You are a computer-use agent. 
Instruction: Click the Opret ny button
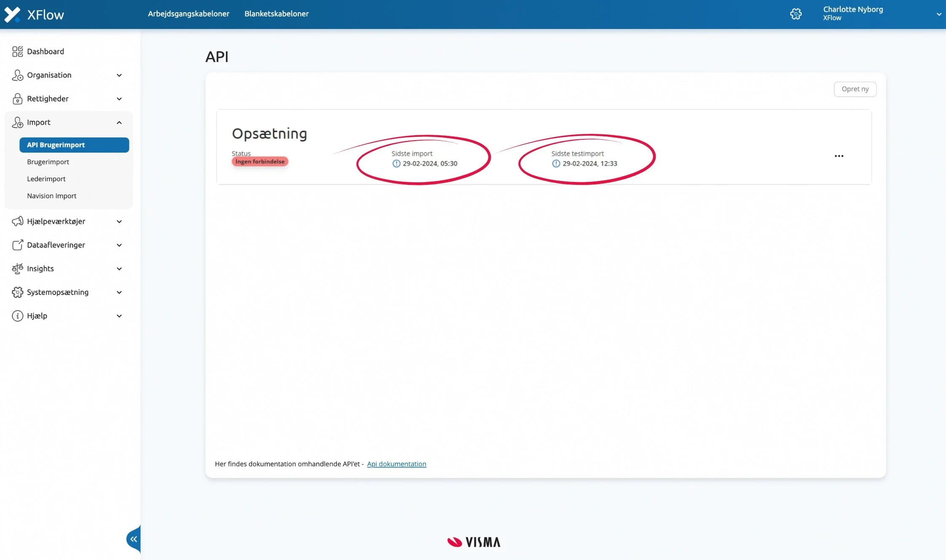click(855, 89)
